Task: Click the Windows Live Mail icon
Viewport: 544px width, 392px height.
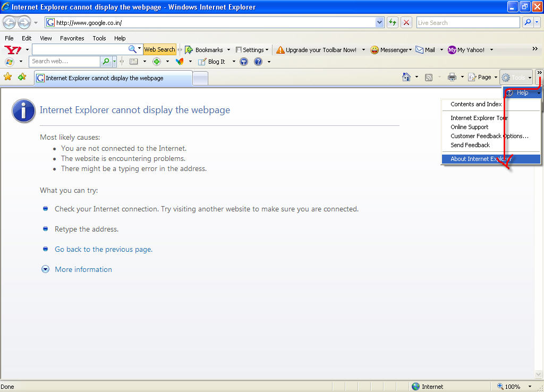Action: point(133,62)
